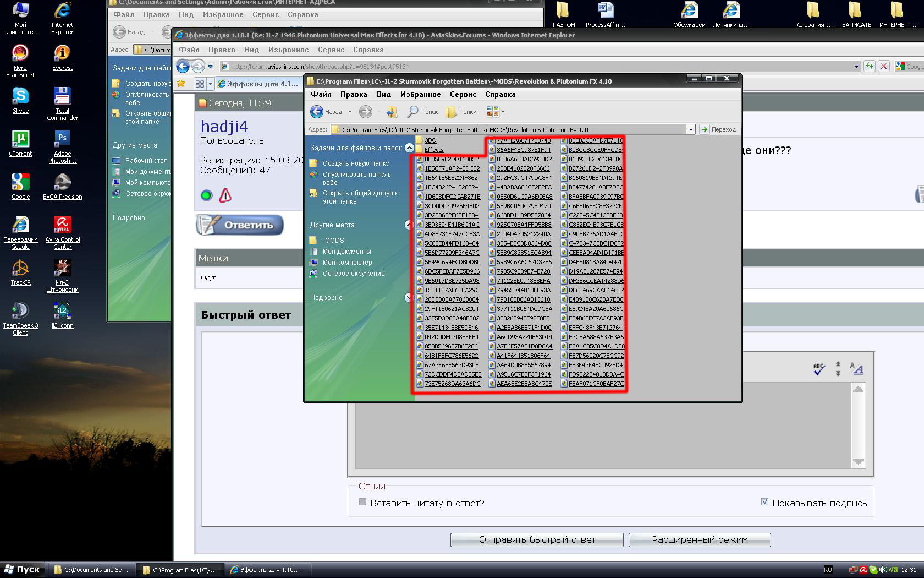Open the Everest desktop shortcut
Viewport: 924px width, 578px height.
pos(62,58)
